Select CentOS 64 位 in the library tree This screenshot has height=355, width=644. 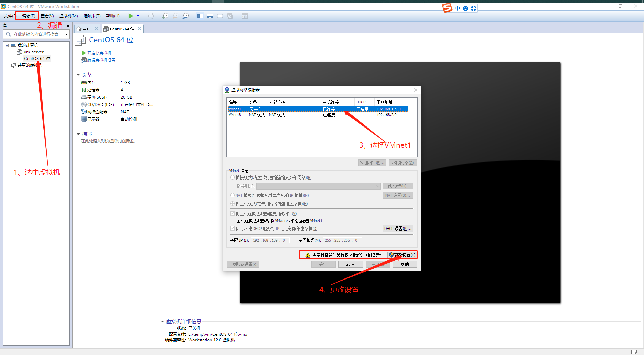[37, 59]
